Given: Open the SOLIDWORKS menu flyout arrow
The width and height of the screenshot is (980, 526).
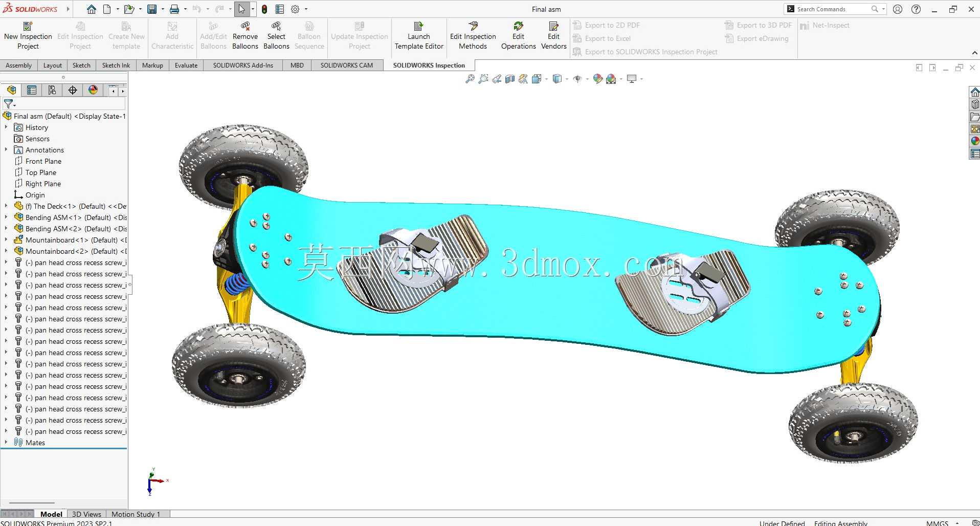Looking at the screenshot, I should pos(68,9).
